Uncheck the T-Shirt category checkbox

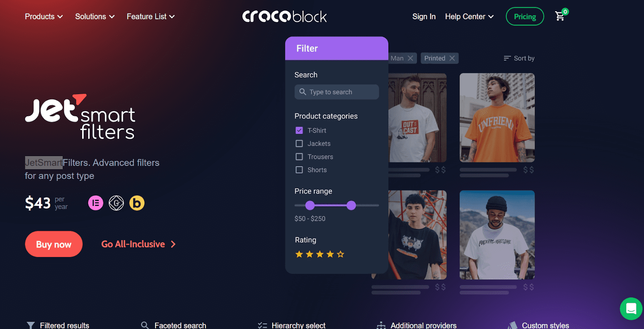pyautogui.click(x=299, y=130)
